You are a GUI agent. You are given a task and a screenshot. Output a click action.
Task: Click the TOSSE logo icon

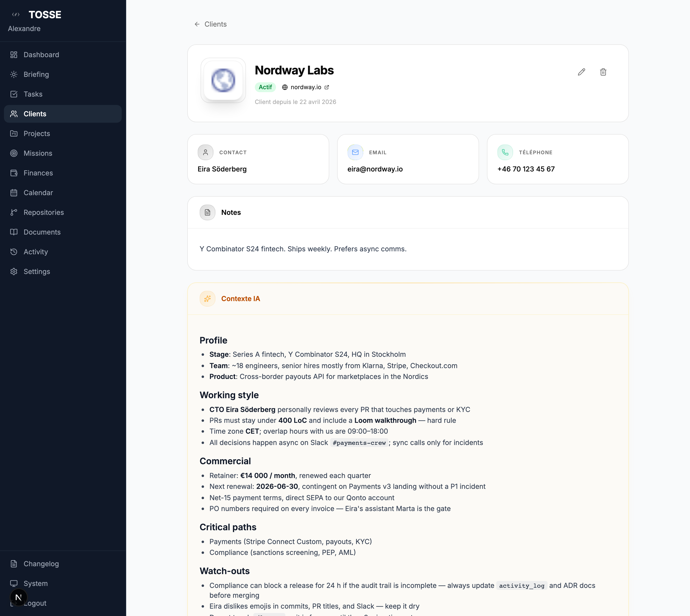click(x=16, y=15)
